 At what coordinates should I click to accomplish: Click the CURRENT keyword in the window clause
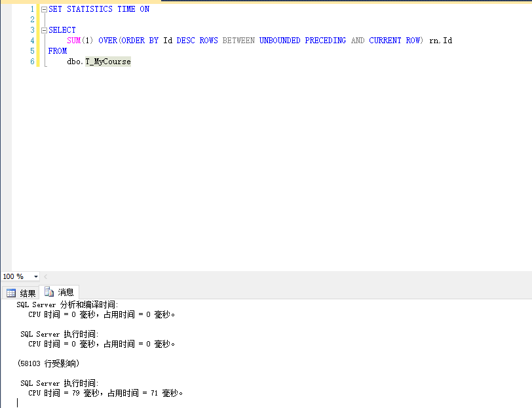[x=385, y=41]
